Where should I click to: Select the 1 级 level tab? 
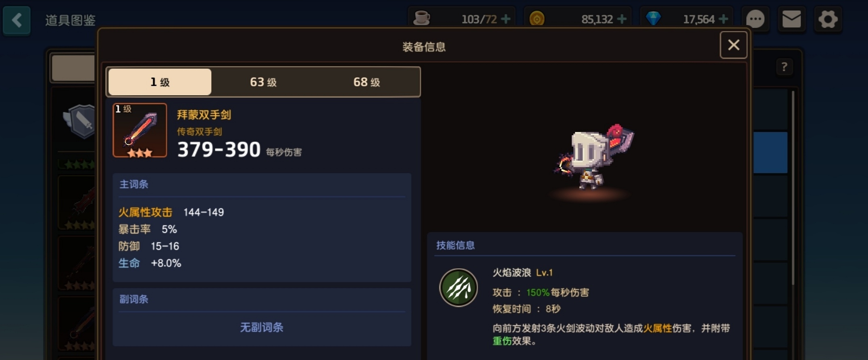point(160,82)
